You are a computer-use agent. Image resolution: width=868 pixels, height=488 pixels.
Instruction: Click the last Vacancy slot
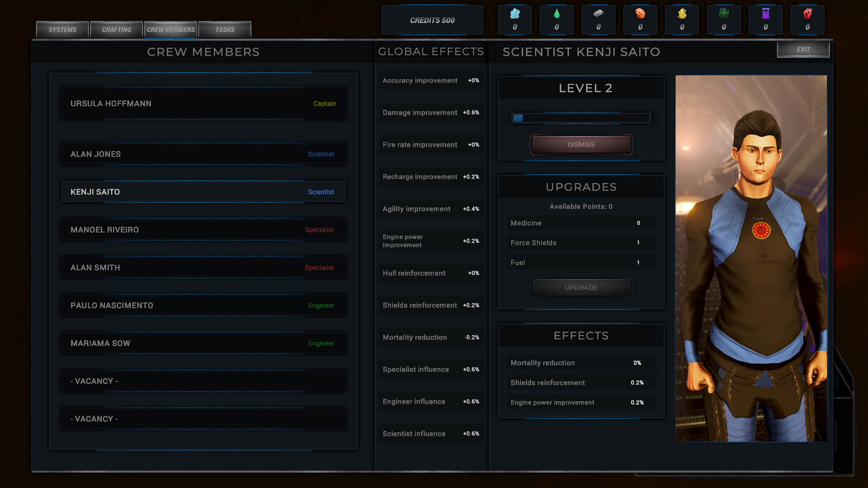(x=203, y=419)
